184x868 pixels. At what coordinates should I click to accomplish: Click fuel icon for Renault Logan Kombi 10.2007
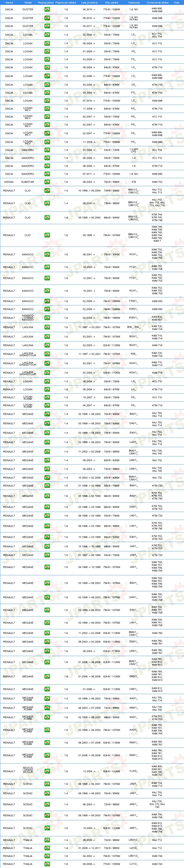tap(47, 397)
